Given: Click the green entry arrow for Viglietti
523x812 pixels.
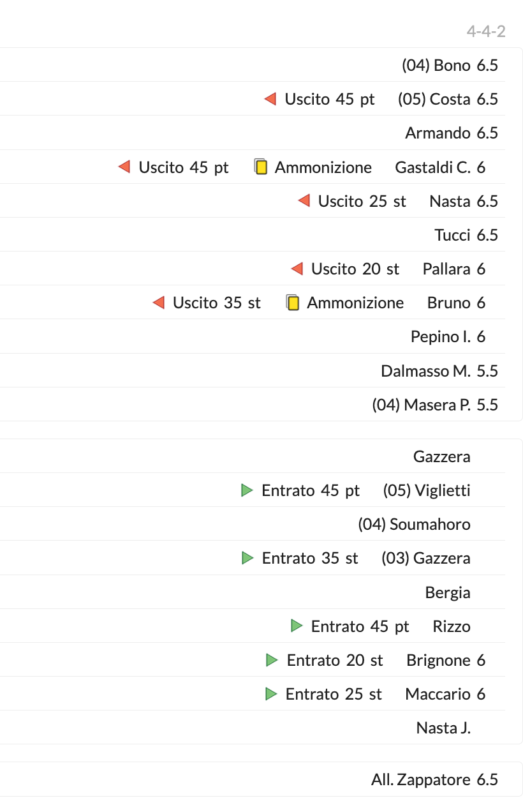Looking at the screenshot, I should pyautogui.click(x=247, y=490).
